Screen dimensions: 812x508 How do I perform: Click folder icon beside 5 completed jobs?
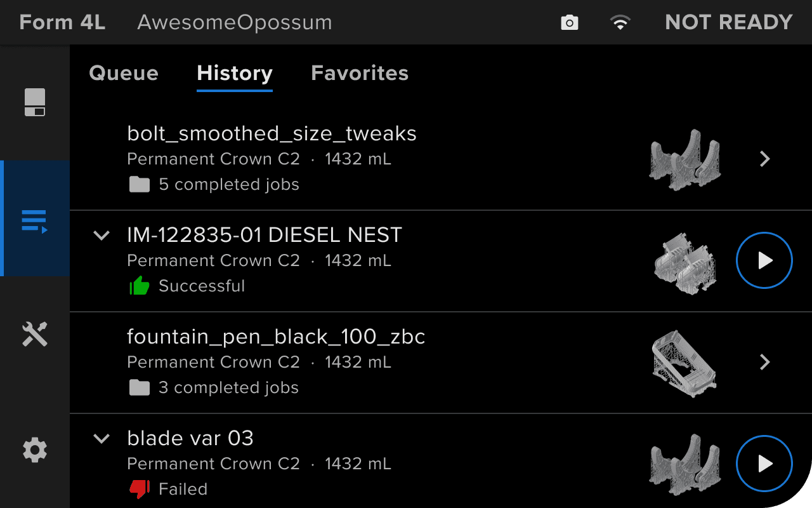140,185
